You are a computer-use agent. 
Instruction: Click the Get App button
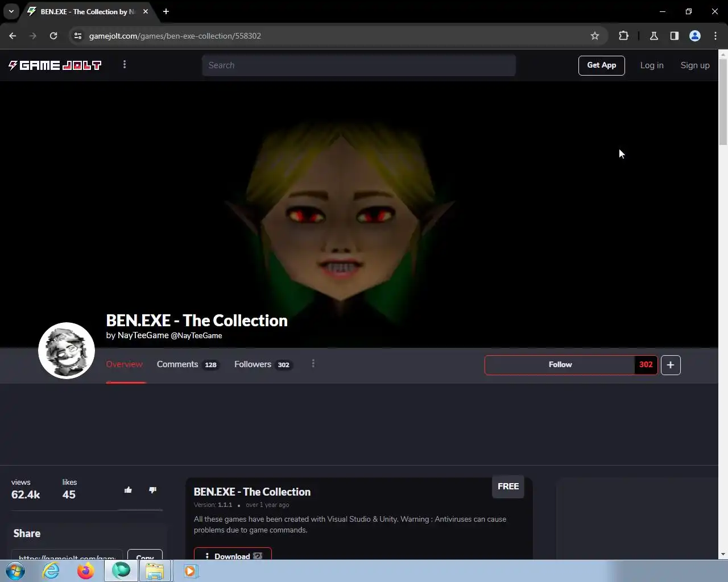[602, 65]
